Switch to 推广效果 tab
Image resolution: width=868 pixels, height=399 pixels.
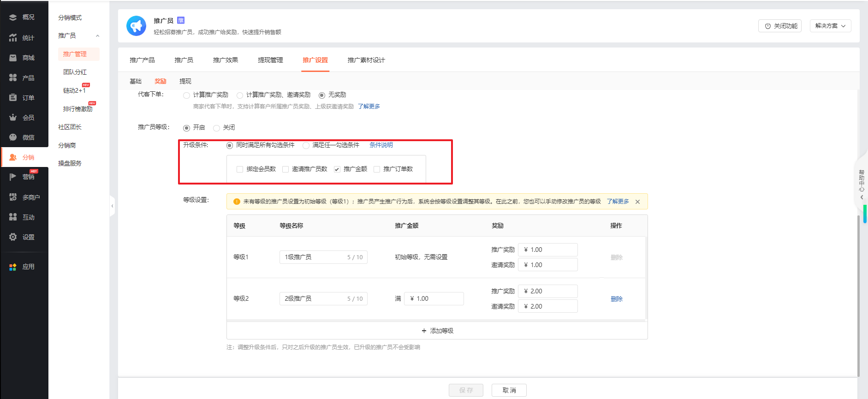[226, 60]
